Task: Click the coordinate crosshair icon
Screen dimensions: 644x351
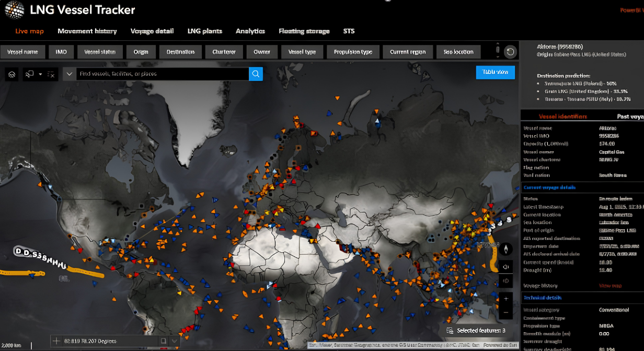Action: click(56, 341)
